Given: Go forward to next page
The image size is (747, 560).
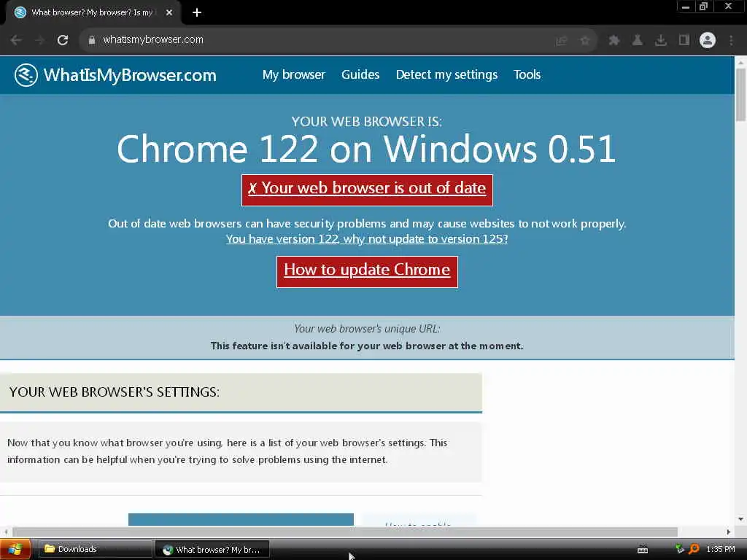Looking at the screenshot, I should click(x=39, y=40).
